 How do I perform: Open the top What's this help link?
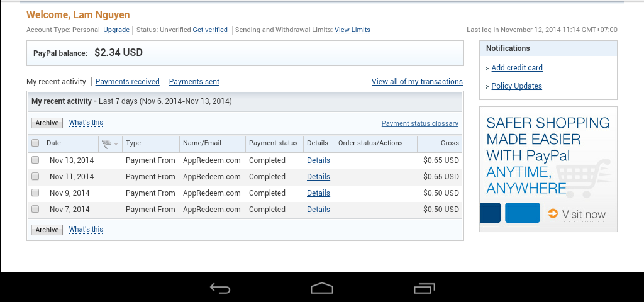click(86, 123)
